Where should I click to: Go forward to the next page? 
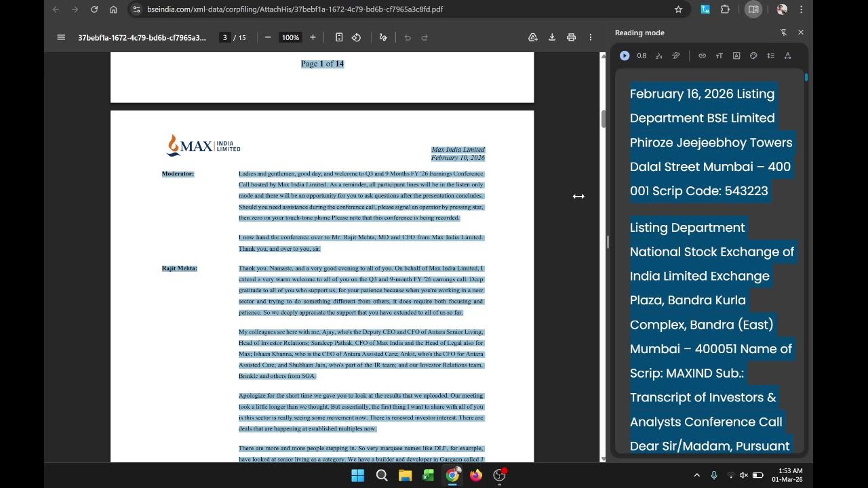[75, 9]
